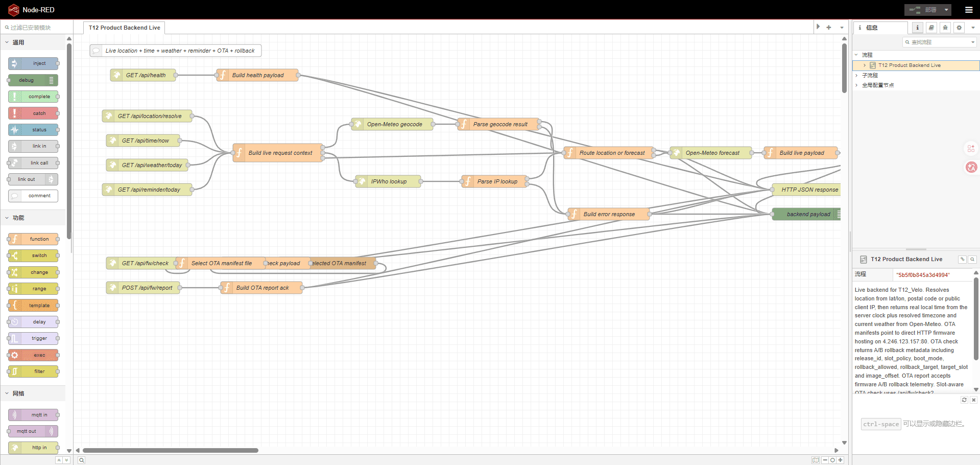Zoom in using the plus icon
980x465 pixels.
(x=840, y=460)
